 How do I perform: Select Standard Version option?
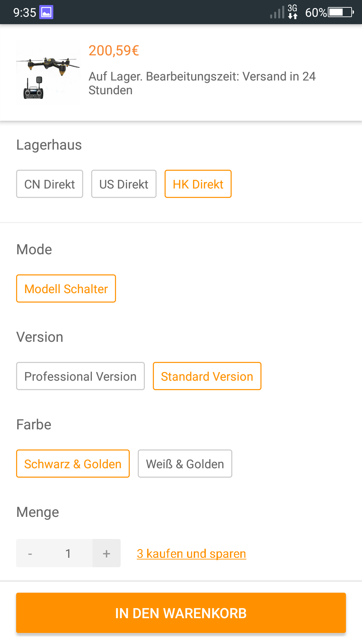point(207,376)
